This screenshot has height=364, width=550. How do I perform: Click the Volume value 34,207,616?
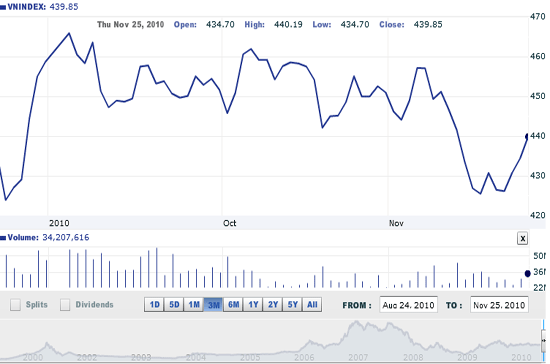click(66, 237)
